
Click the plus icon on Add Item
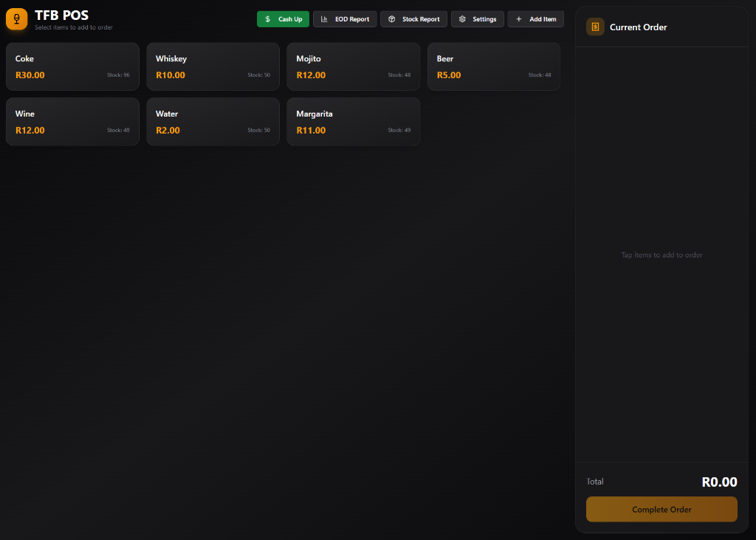coord(519,19)
